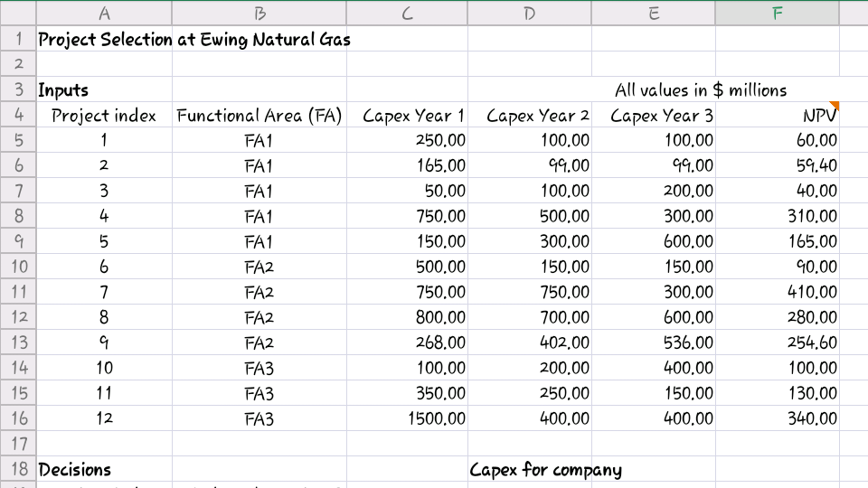Viewport: 868px width, 488px height.
Task: Click project index 1 cell
Action: pyautogui.click(x=104, y=140)
